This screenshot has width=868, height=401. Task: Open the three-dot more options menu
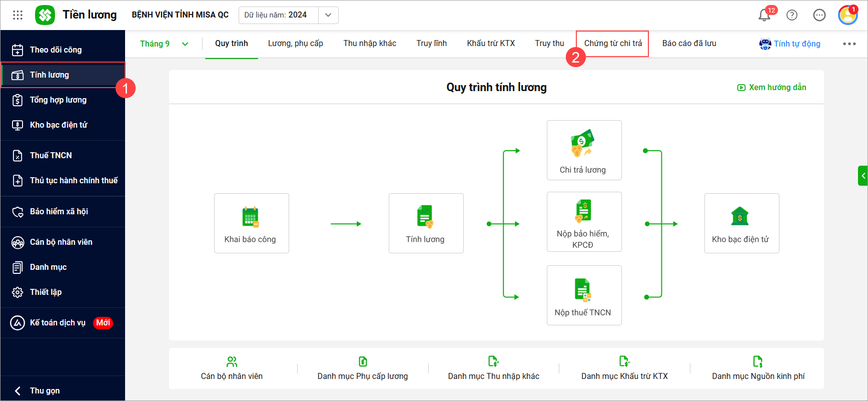click(849, 44)
